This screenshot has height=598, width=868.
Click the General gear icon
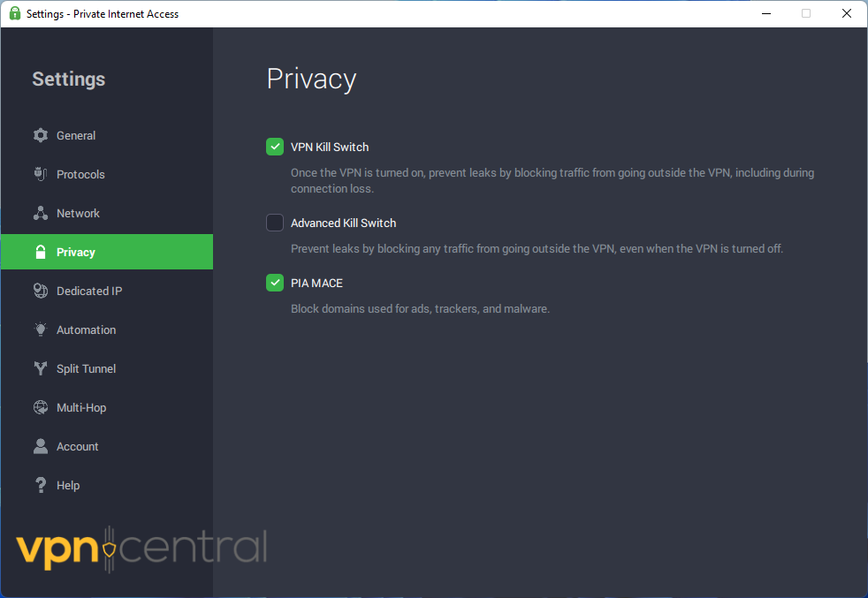point(41,135)
